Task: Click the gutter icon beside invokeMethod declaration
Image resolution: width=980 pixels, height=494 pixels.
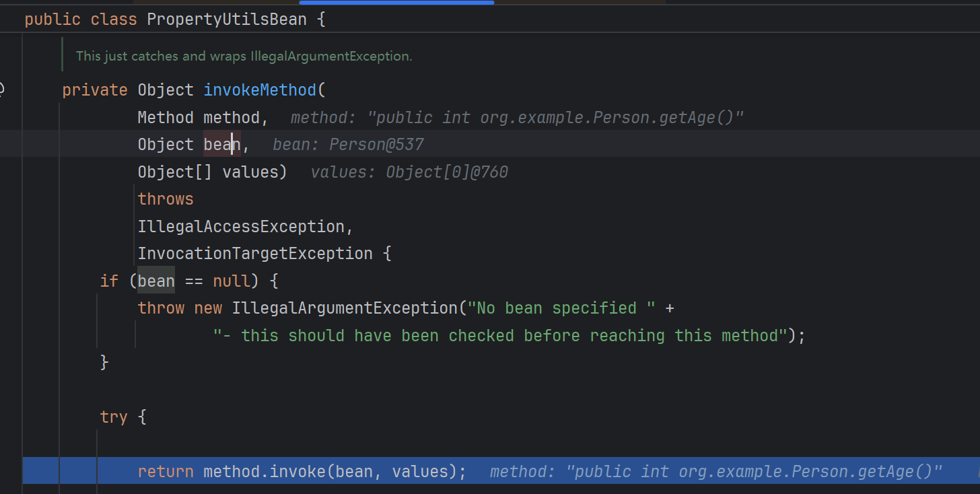Action: point(2,90)
